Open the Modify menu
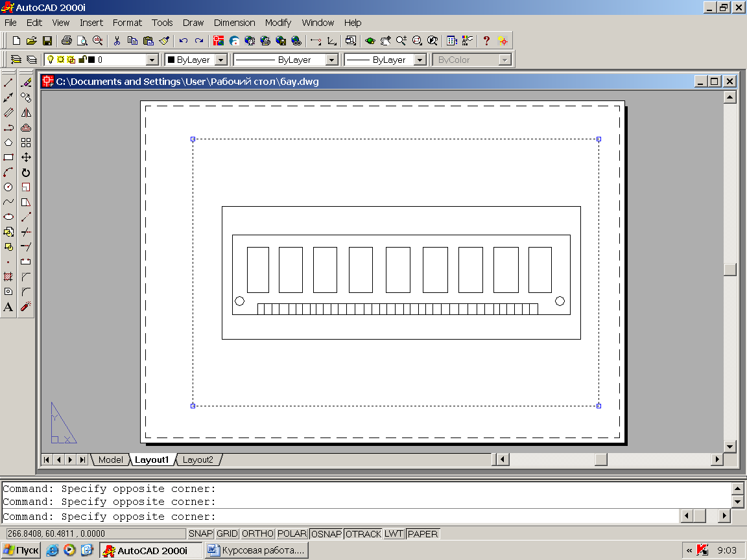This screenshot has height=560, width=747. coord(278,23)
